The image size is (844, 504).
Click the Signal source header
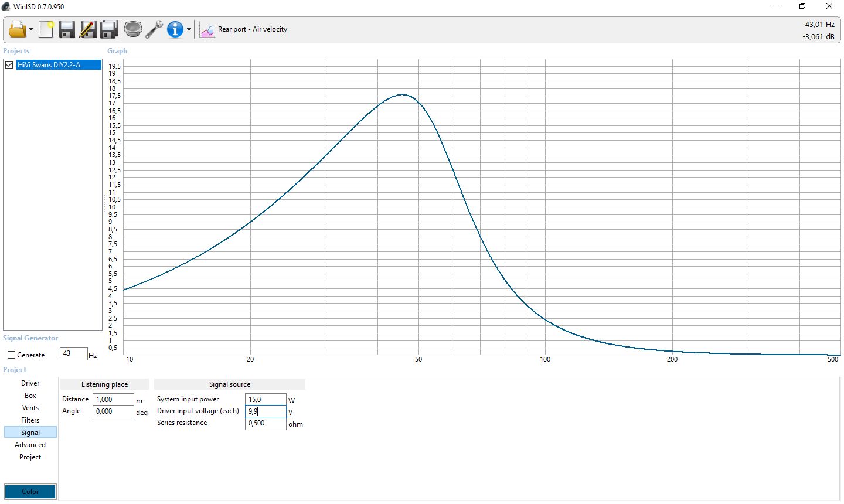pyautogui.click(x=230, y=384)
